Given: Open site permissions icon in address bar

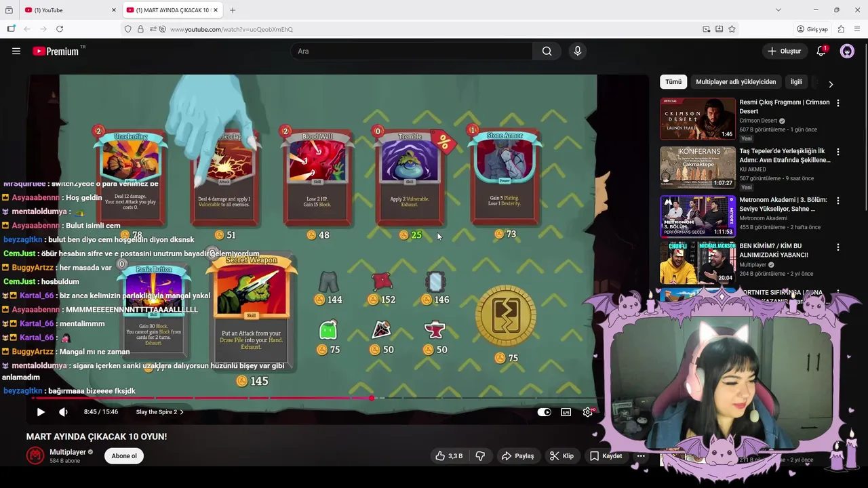Looking at the screenshot, I should point(154,29).
